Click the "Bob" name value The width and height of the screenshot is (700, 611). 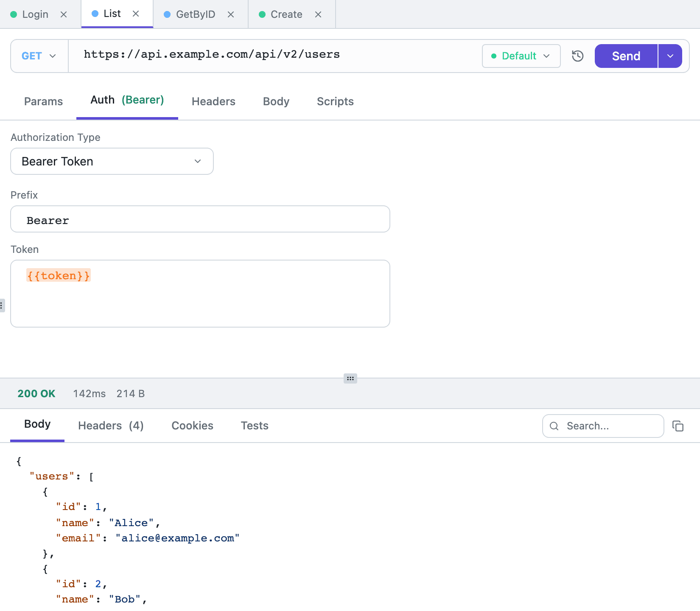[x=125, y=600]
